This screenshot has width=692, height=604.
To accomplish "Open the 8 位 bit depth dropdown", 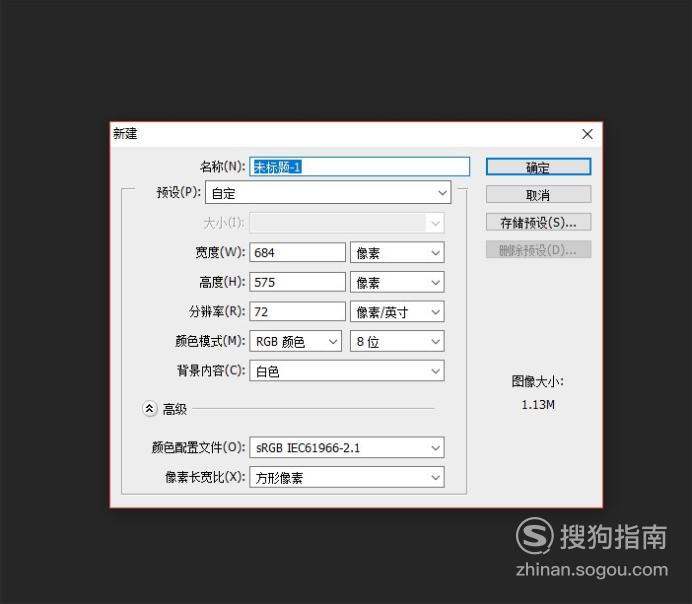I will (397, 341).
